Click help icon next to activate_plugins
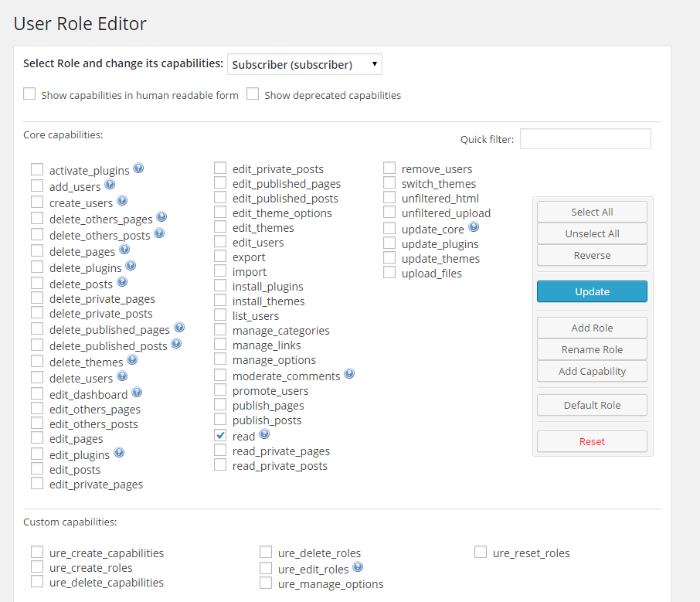 click(138, 168)
